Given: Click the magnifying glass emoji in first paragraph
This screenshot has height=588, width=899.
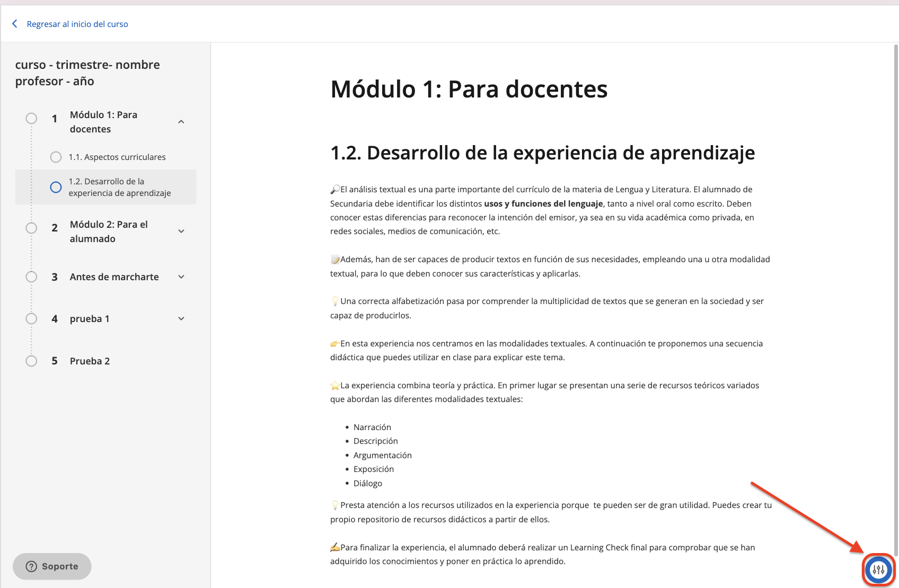Looking at the screenshot, I should point(335,189).
